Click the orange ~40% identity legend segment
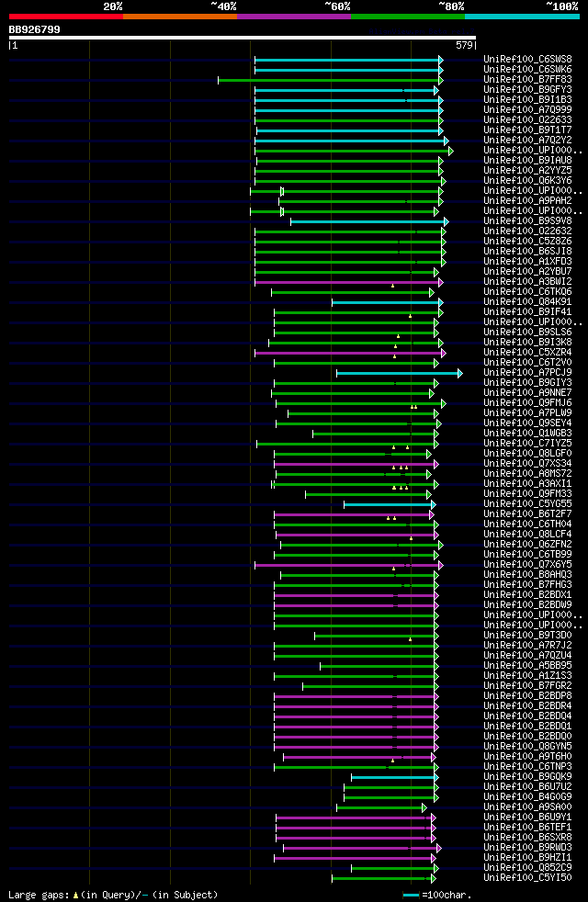588x902 pixels. [x=180, y=17]
